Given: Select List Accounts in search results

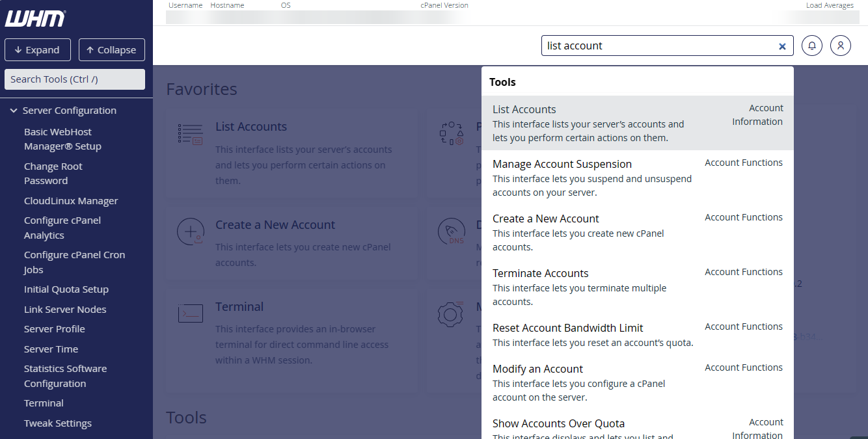Looking at the screenshot, I should pos(638,123).
